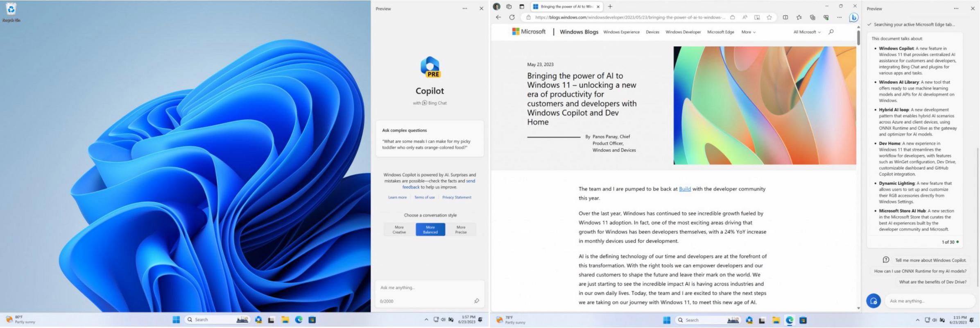Focus 'Ask me anything' box in summary panel
Image resolution: width=980 pixels, height=328 pixels.
[929, 301]
